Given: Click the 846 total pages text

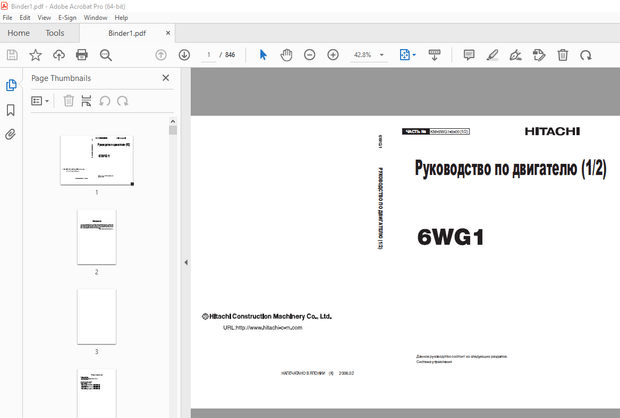Looking at the screenshot, I should pyautogui.click(x=230, y=55).
